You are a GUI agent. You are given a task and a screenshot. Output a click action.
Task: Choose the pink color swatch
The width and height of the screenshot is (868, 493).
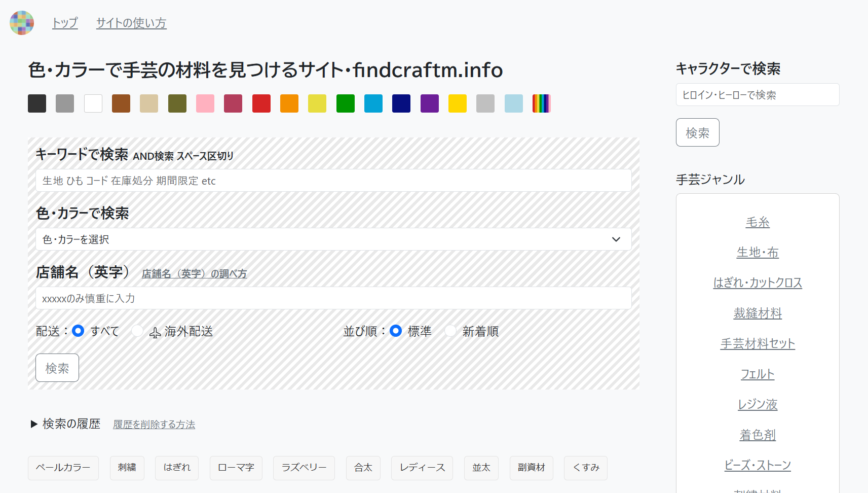pyautogui.click(x=205, y=103)
